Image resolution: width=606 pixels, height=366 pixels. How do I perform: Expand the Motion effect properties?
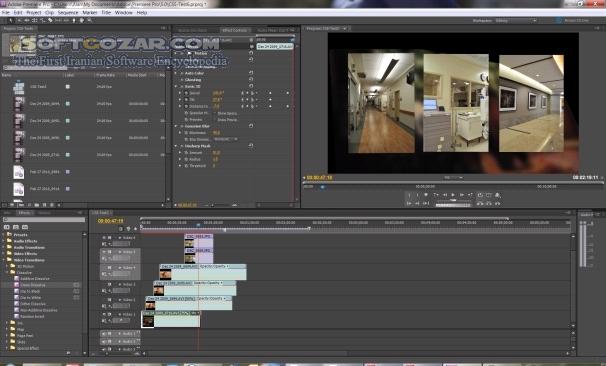176,53
